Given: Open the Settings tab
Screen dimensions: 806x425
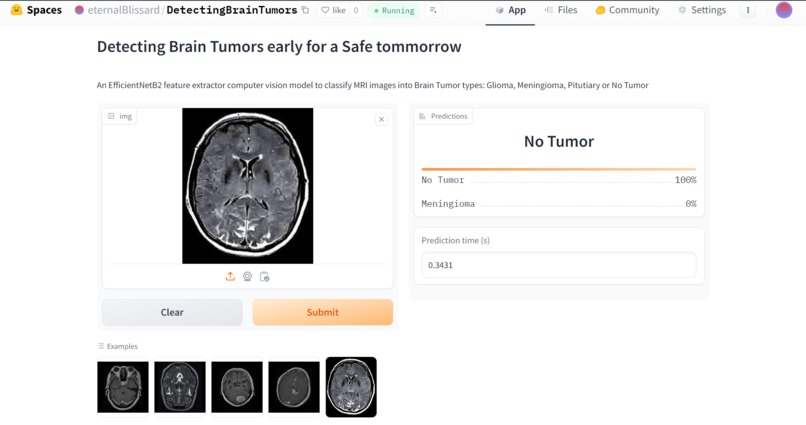Looking at the screenshot, I should [702, 10].
